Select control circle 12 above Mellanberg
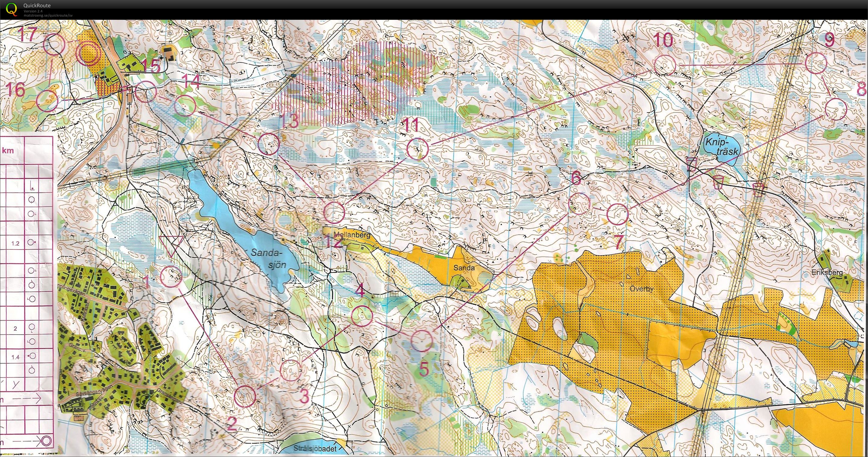Viewport: 868px width, 457px height. click(x=334, y=213)
